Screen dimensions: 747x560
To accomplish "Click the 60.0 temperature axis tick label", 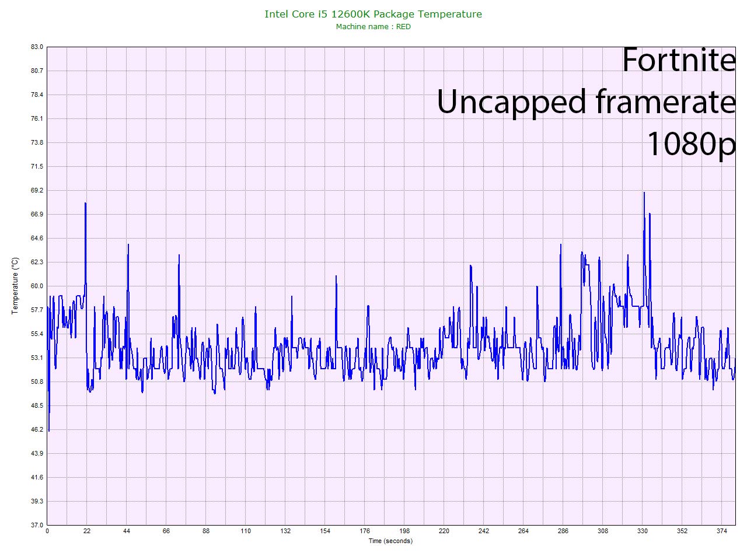I will (x=37, y=286).
